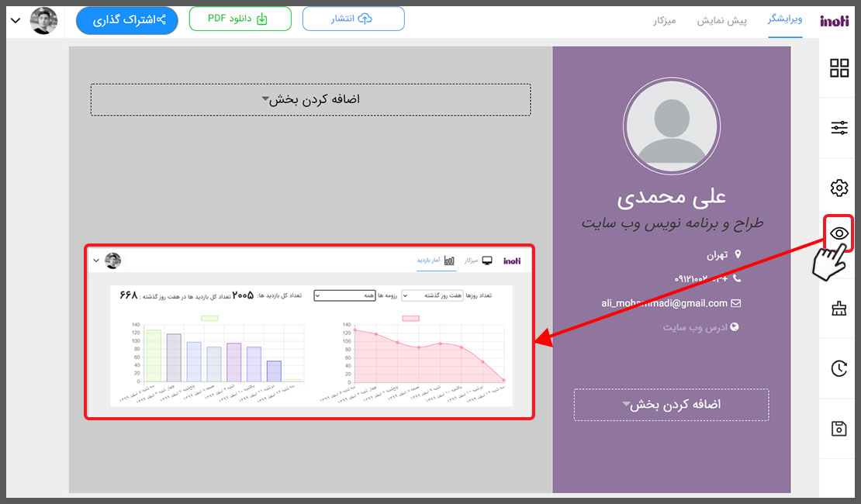861x504 pixels.
Task: Click the 'انتشار' publish button
Action: coord(353,19)
